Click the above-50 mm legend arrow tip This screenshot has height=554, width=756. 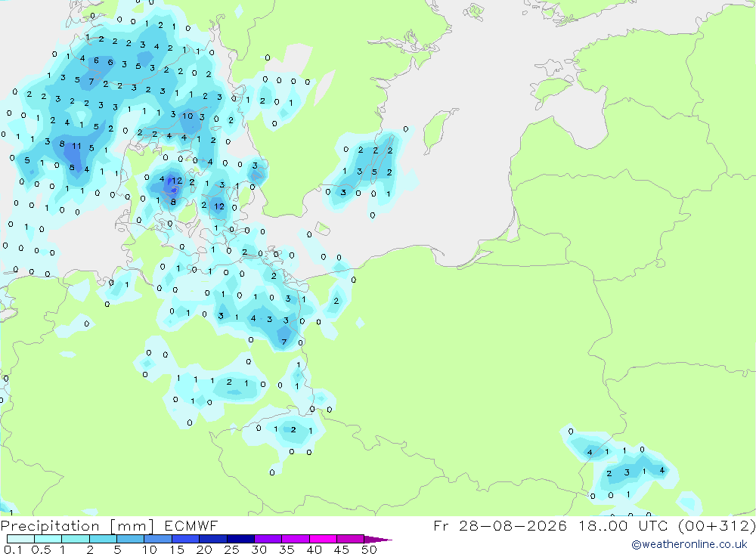[x=377, y=540]
